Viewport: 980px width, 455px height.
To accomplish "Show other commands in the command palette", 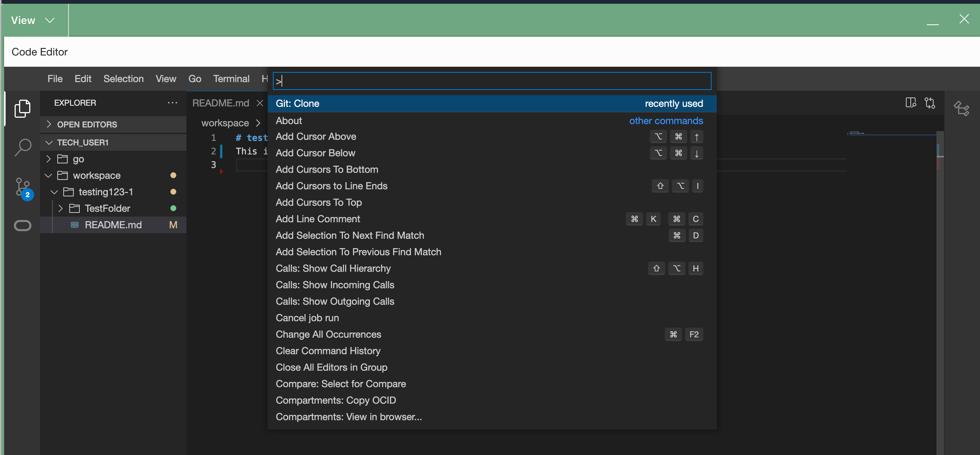I will (666, 121).
